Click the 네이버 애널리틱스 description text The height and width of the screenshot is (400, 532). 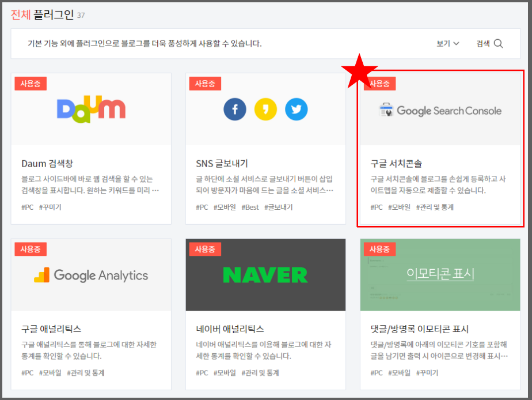(x=264, y=350)
